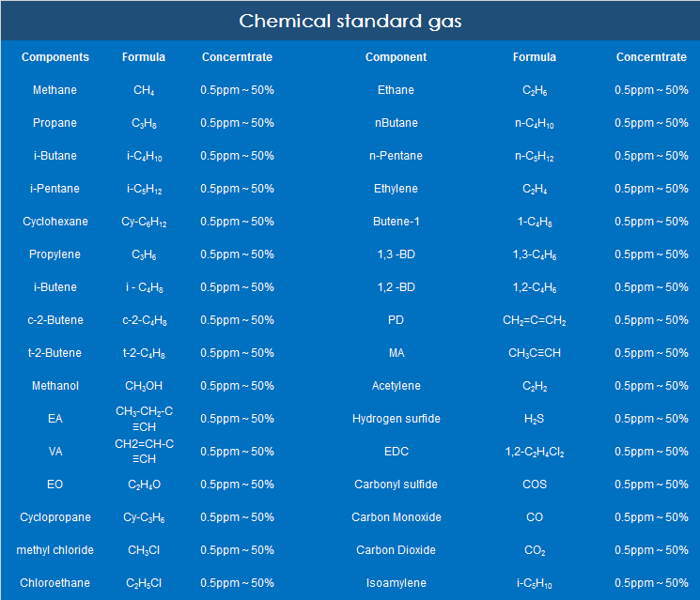700x600 pixels.
Task: Click the Acetylene component name
Action: [x=396, y=386]
